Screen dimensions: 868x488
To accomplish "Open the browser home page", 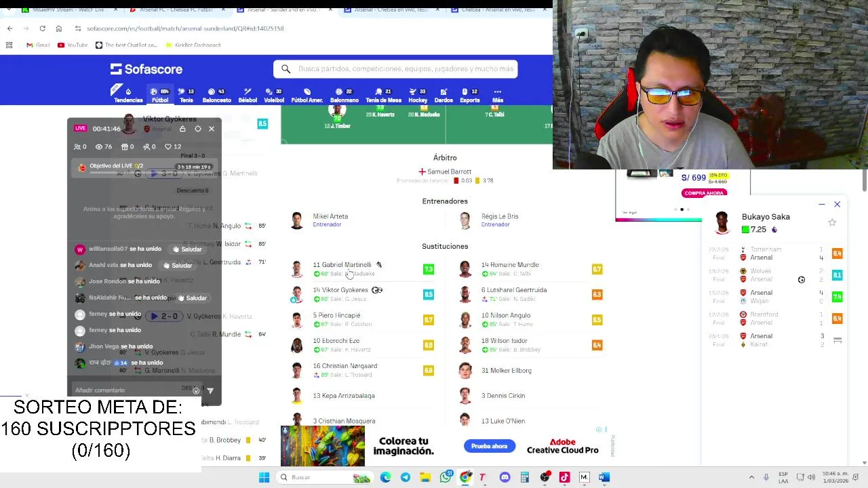I will pyautogui.click(x=58, y=28).
